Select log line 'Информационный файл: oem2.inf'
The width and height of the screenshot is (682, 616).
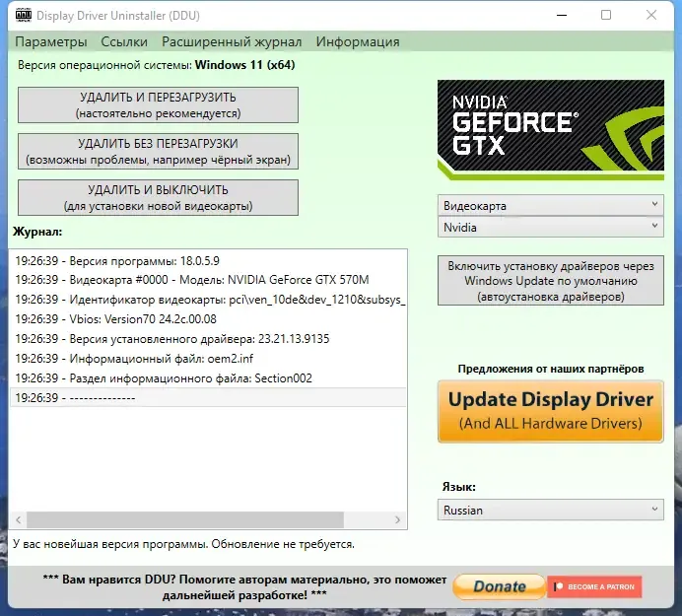click(208, 359)
